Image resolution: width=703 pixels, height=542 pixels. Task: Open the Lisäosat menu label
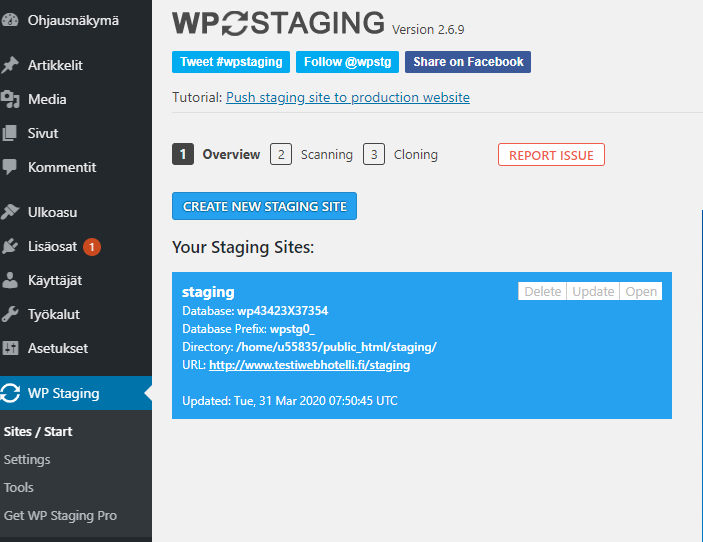pyautogui.click(x=52, y=246)
